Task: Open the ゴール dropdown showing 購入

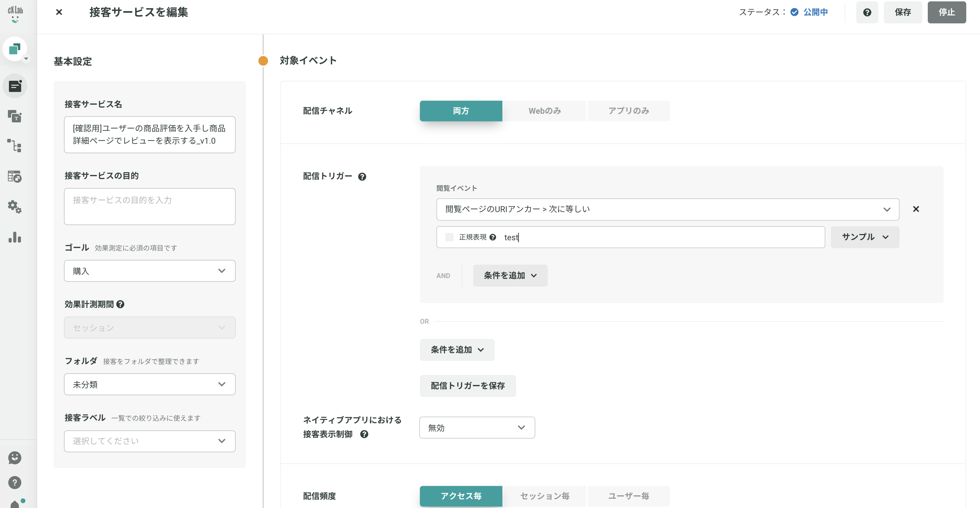Action: pos(149,271)
